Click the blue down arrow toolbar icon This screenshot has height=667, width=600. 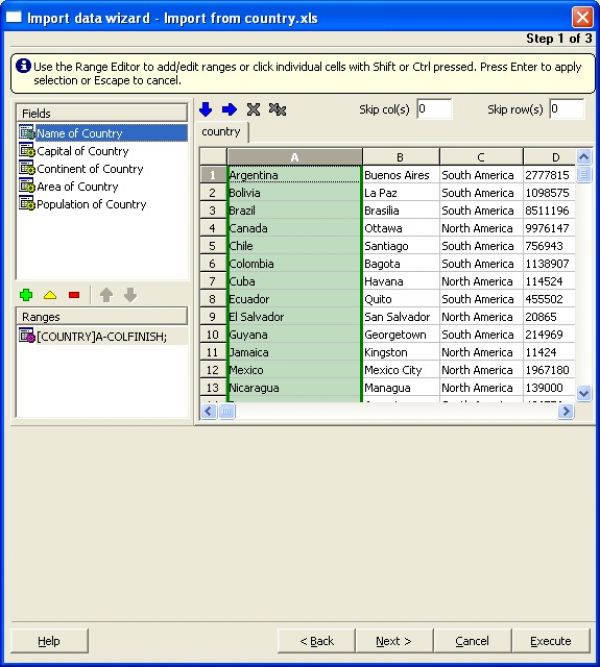206,110
